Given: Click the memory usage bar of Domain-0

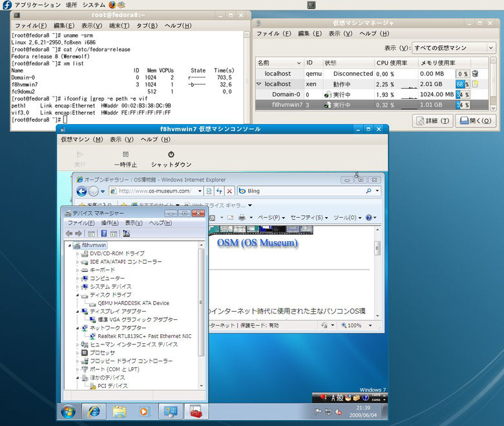Looking at the screenshot, I should pos(462,94).
